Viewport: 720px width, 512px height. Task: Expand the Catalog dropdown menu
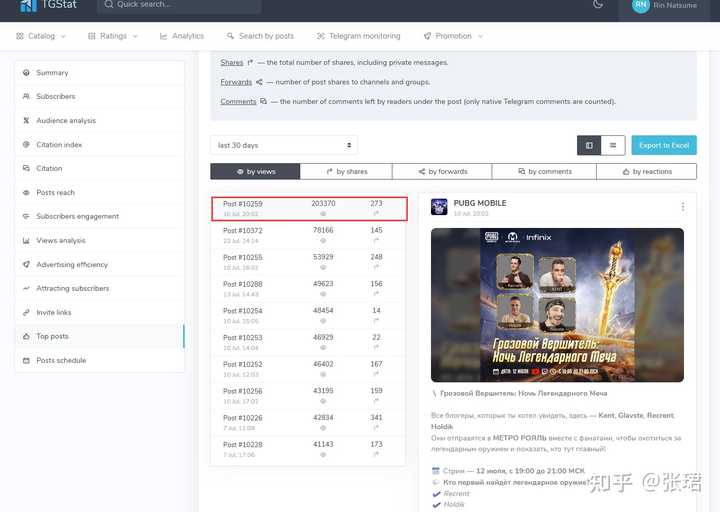(x=41, y=36)
